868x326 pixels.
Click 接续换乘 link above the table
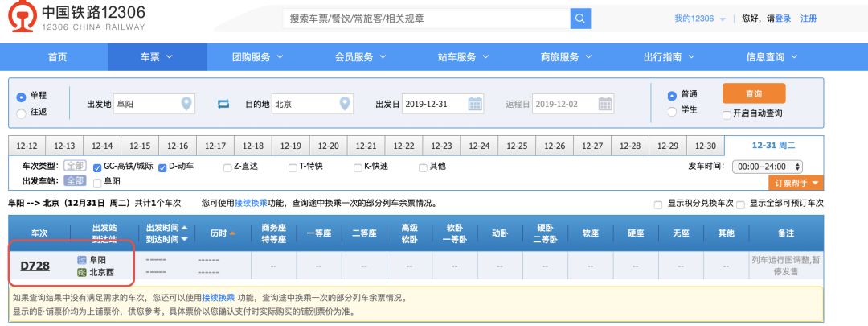[x=251, y=204]
